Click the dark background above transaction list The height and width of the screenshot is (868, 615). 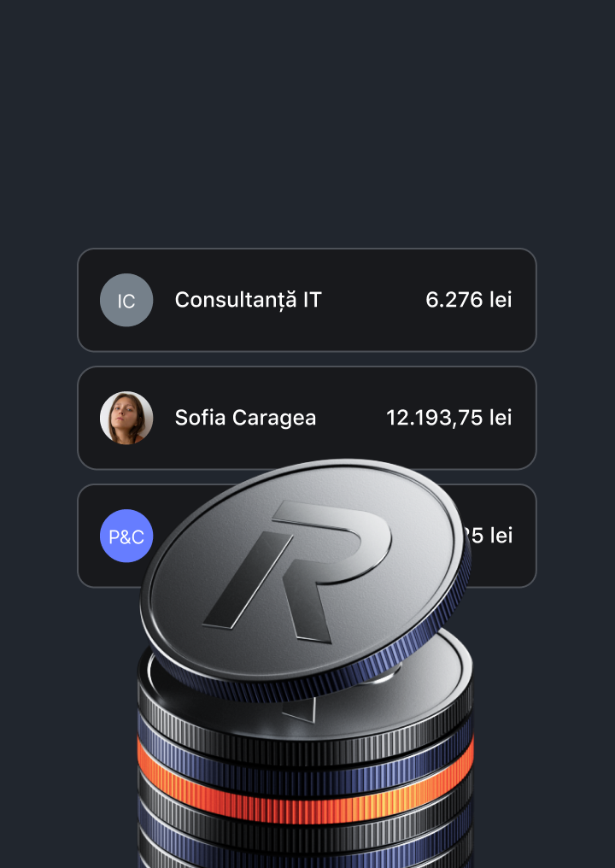click(x=307, y=128)
